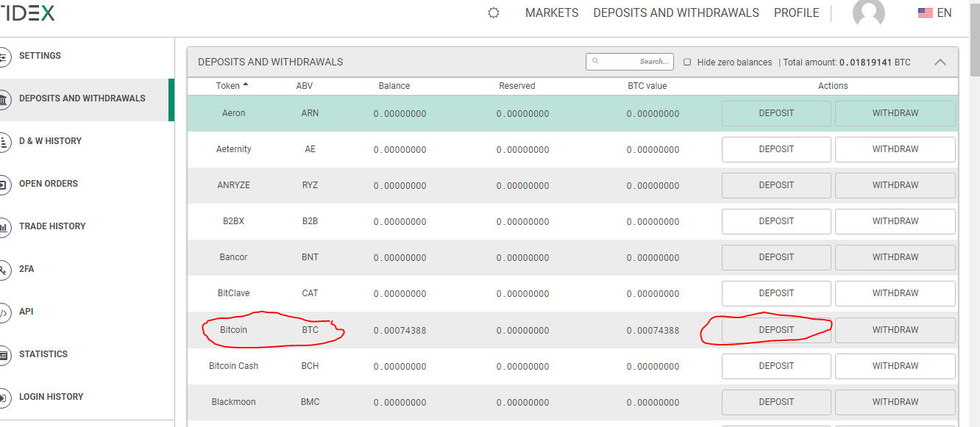
Task: Click WITHDRAW for ANRYZE
Action: [x=895, y=185]
